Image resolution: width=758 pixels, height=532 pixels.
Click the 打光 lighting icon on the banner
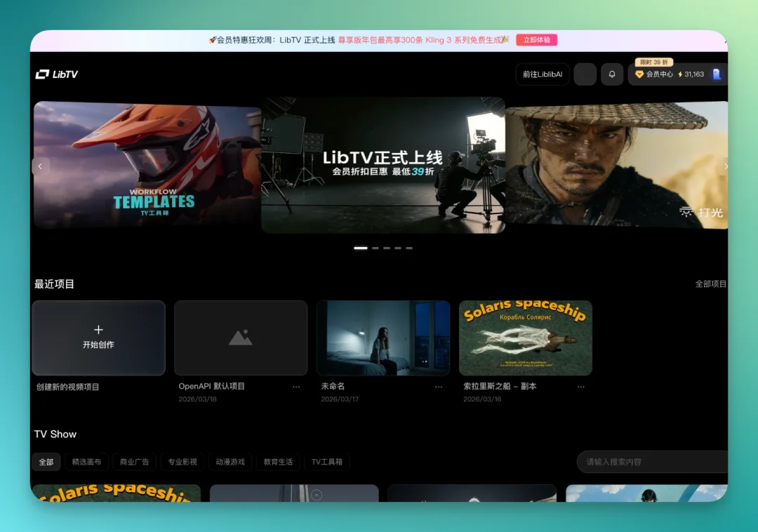(686, 211)
